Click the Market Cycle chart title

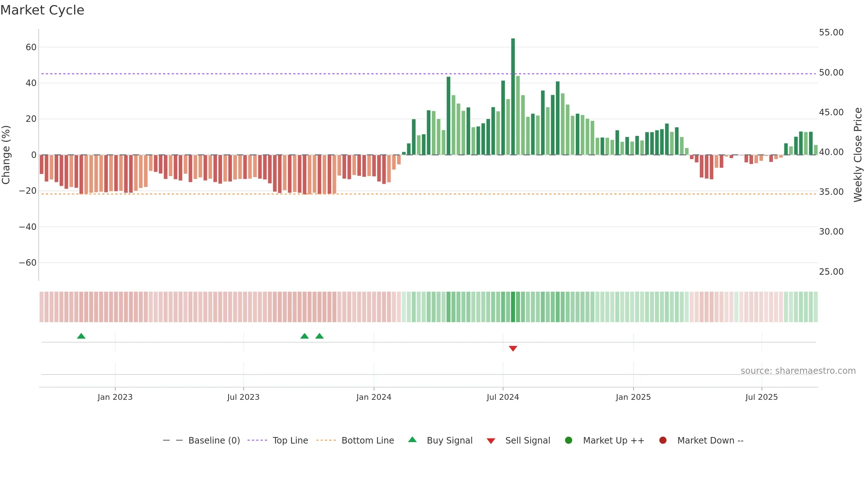click(x=42, y=10)
